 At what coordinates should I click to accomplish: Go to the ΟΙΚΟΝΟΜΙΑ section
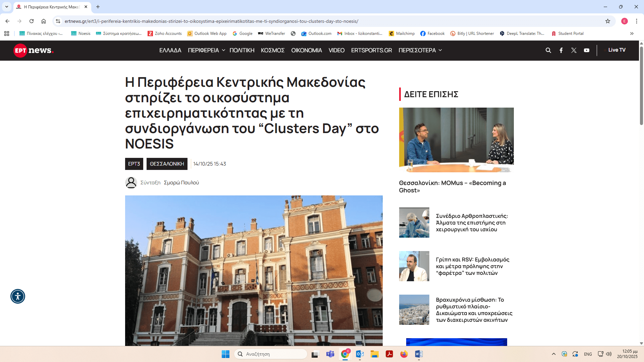pyautogui.click(x=306, y=50)
